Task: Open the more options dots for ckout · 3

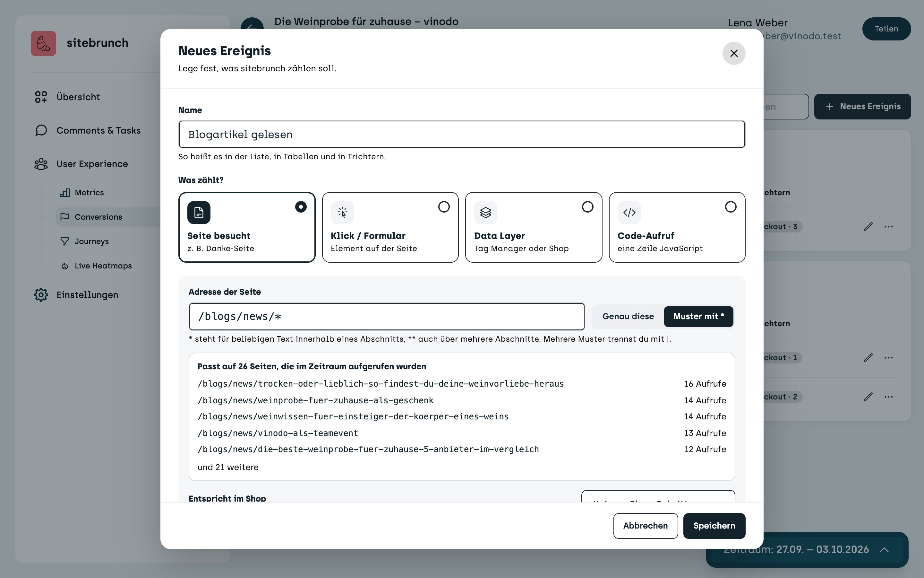Action: (888, 227)
